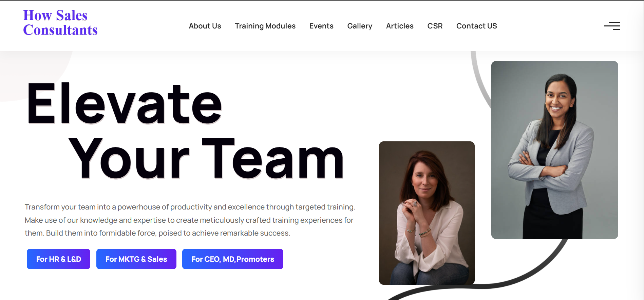644x300 pixels.
Task: Select CSR in the top navigation
Action: point(435,26)
